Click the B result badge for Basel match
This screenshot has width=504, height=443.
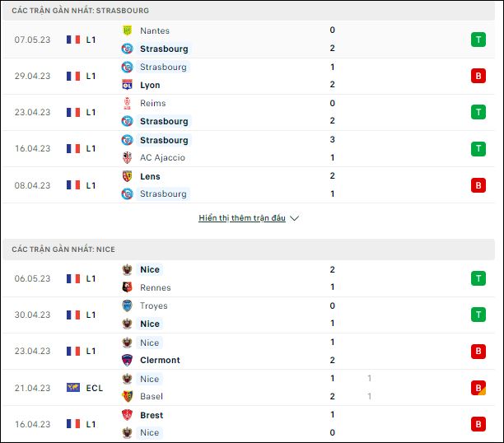point(478,388)
